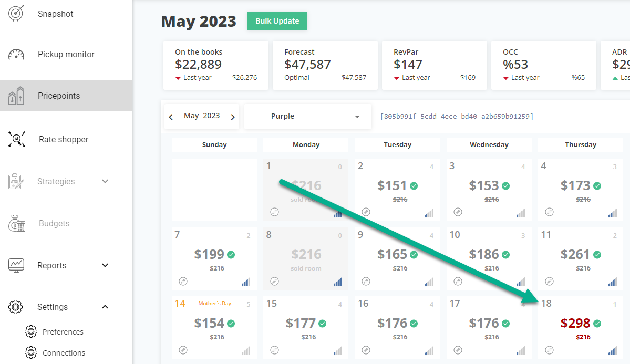Click the edit pencil icon on May 10
630x364 pixels.
pyautogui.click(x=458, y=281)
